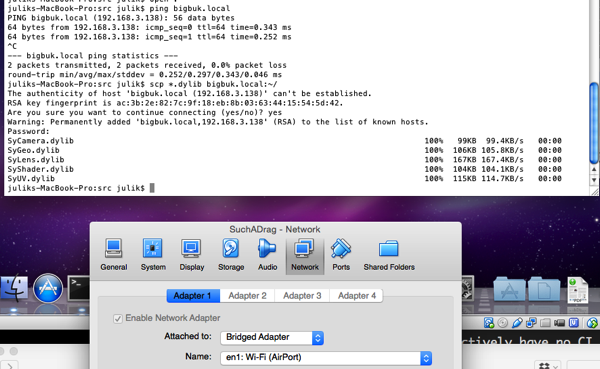Switch to the Adapter 2 tab
This screenshot has width=600, height=369.
tap(247, 296)
